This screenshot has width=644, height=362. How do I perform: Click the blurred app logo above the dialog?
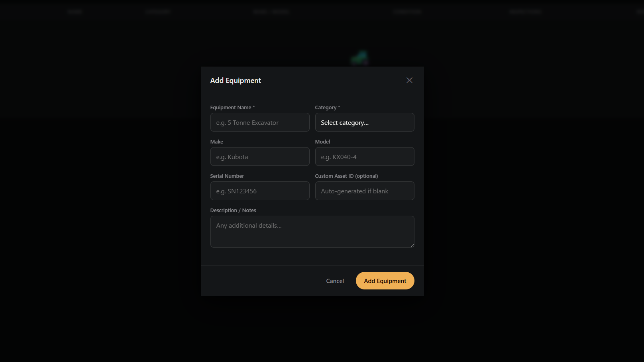click(359, 57)
